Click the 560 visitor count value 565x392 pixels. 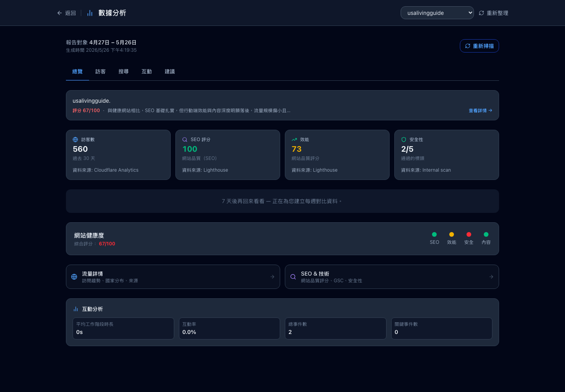[x=80, y=149]
